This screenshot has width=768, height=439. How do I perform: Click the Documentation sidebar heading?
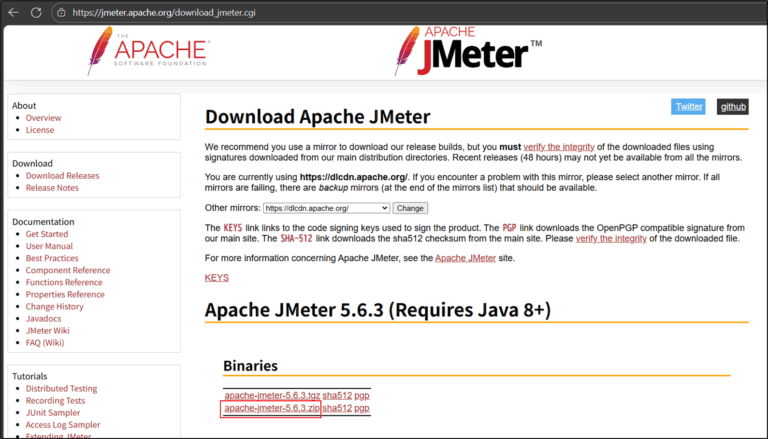coord(43,222)
